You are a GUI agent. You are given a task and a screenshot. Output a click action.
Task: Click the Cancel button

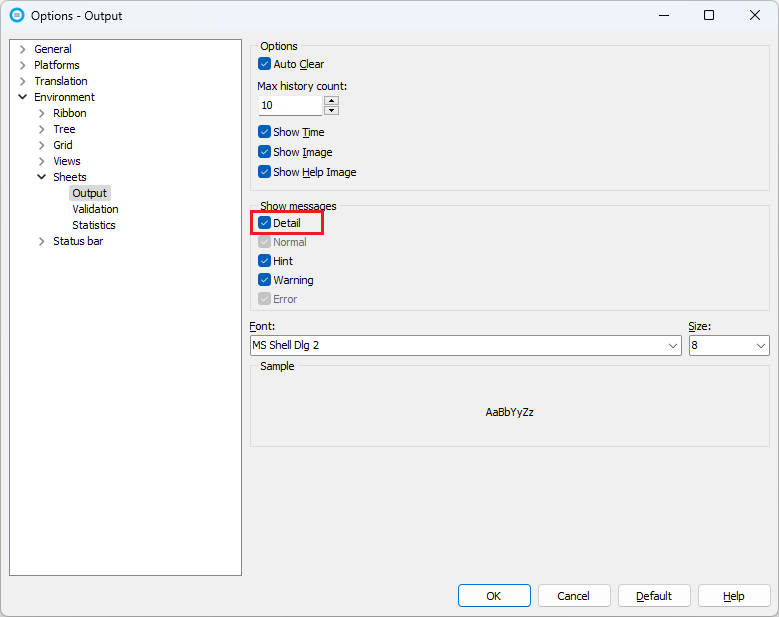(574, 596)
